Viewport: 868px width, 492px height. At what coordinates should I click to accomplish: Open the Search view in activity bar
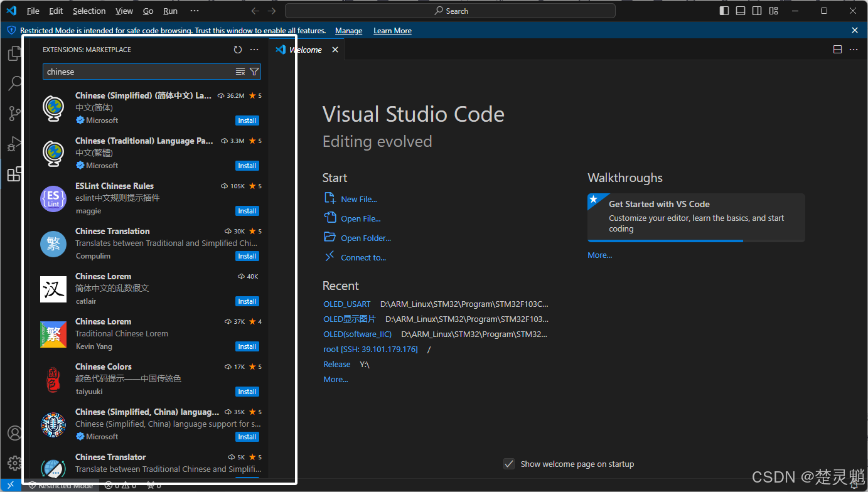[14, 83]
